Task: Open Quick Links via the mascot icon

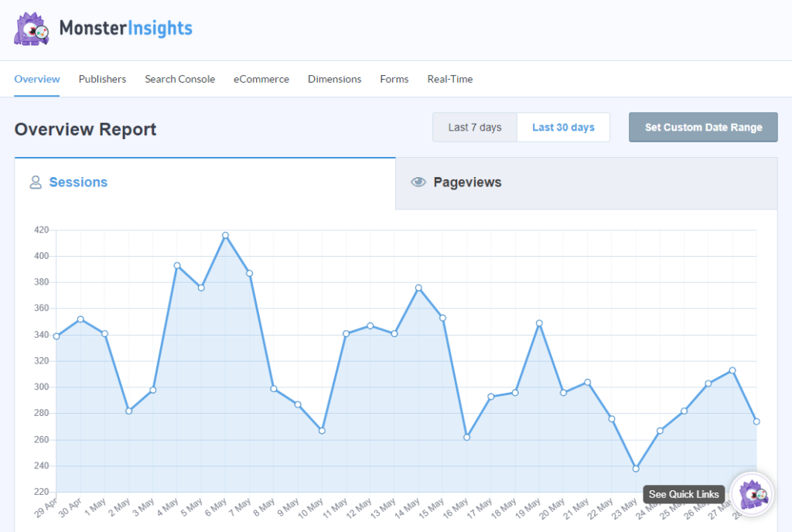Action: click(751, 493)
